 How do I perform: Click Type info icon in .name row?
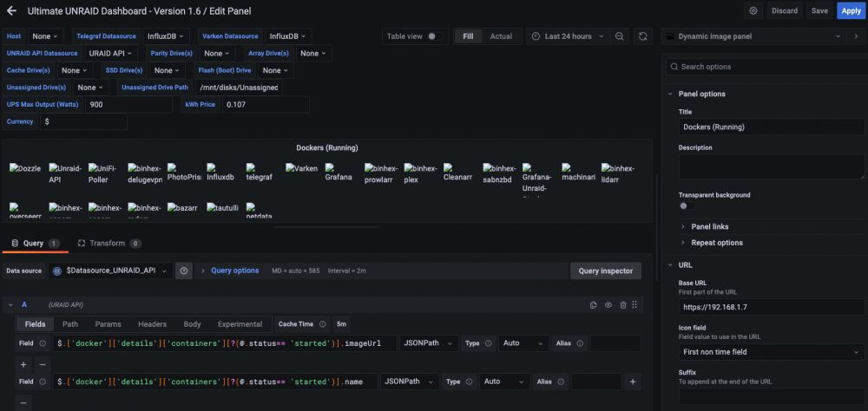point(469,382)
